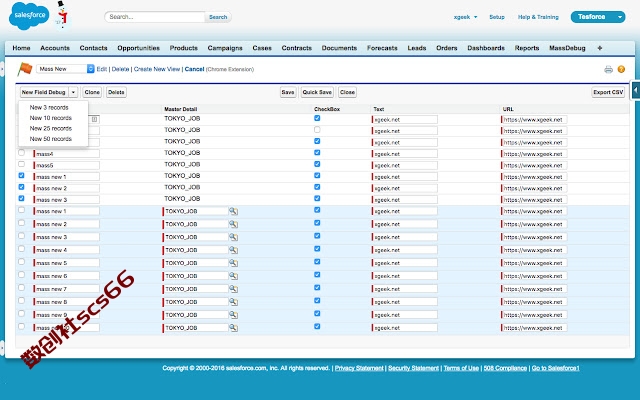Click the Salesforce cloud logo
Screen dimensions: 640x400
pos(29,16)
